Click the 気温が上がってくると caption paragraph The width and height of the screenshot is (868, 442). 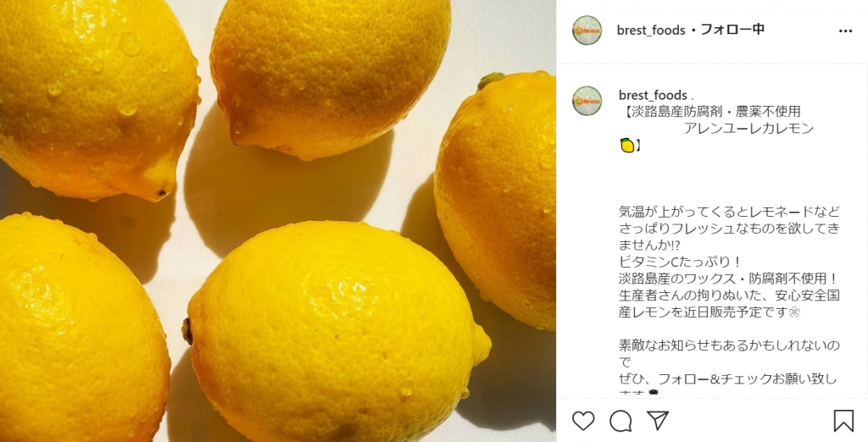(729, 228)
